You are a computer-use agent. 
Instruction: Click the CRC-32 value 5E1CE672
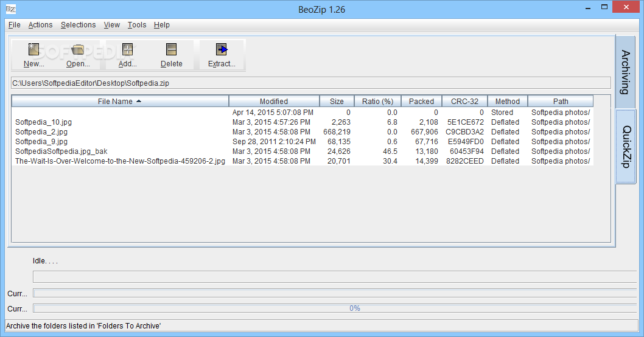(x=465, y=122)
